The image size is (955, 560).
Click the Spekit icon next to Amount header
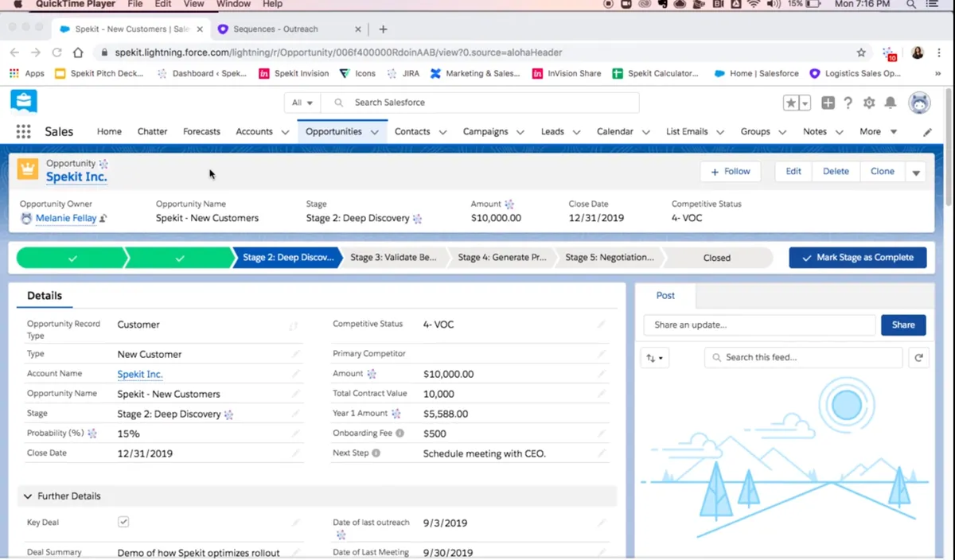[509, 204]
